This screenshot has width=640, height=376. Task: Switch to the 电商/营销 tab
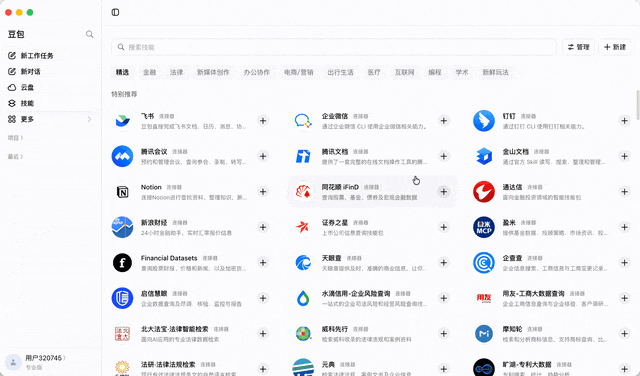[298, 72]
